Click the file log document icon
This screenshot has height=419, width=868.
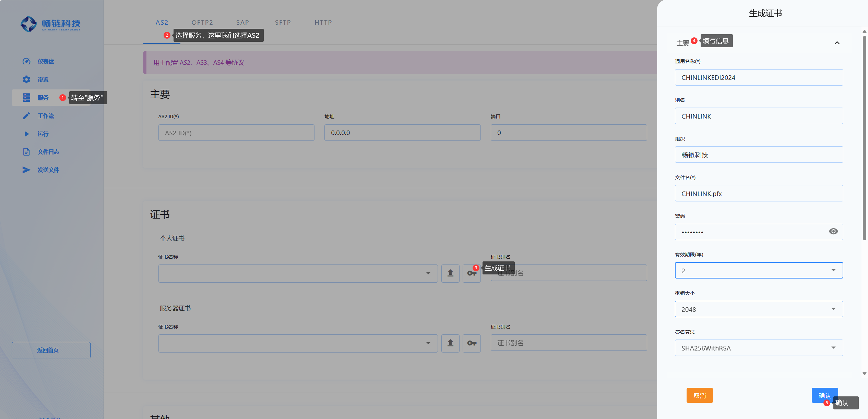point(26,152)
